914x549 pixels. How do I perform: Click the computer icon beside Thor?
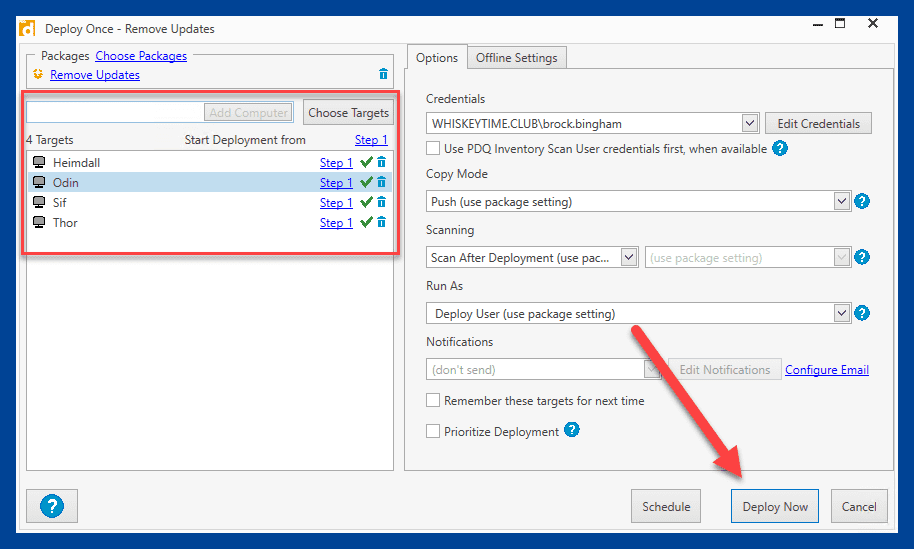pyautogui.click(x=39, y=222)
